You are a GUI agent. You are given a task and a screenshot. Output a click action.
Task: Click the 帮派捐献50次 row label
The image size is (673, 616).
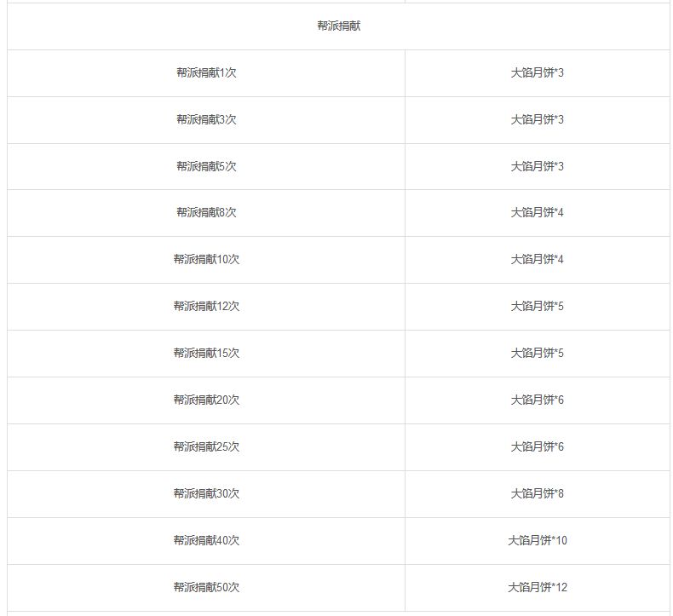206,587
